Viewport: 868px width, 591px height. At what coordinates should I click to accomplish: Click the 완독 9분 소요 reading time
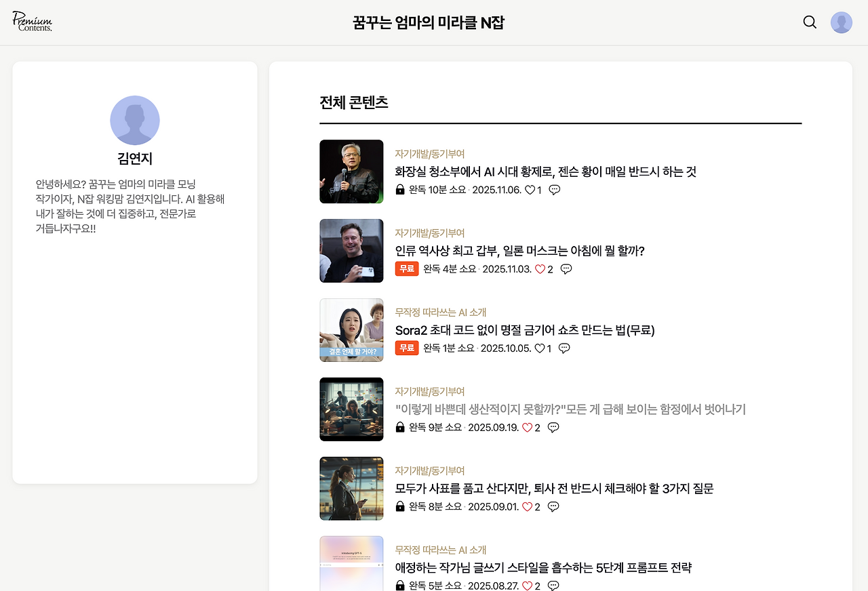(435, 428)
